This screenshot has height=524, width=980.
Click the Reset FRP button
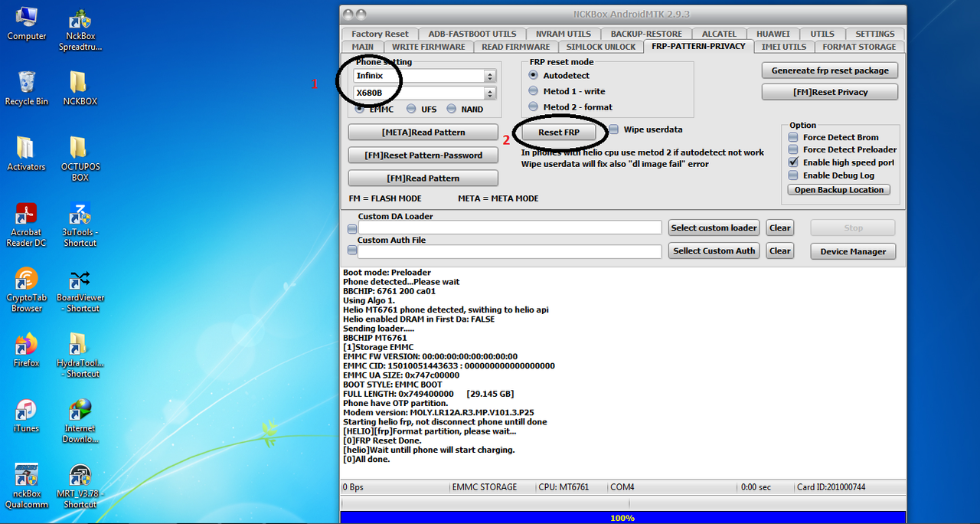click(559, 132)
